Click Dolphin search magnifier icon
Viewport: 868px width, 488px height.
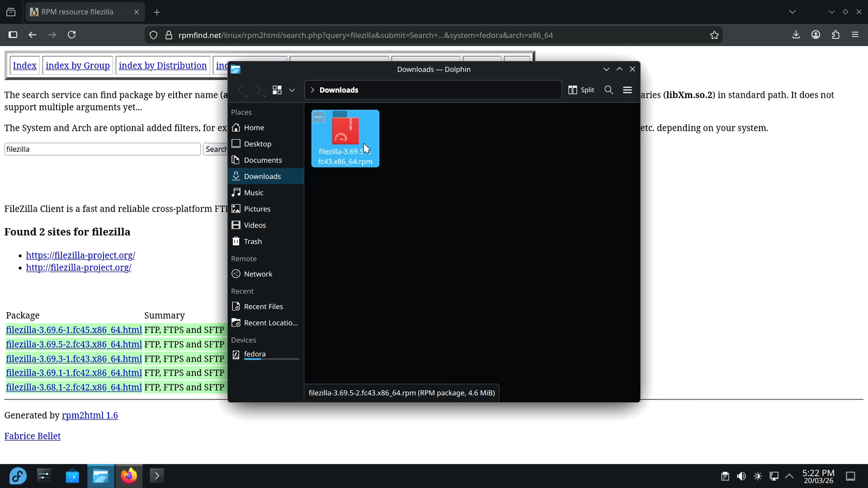click(x=609, y=90)
